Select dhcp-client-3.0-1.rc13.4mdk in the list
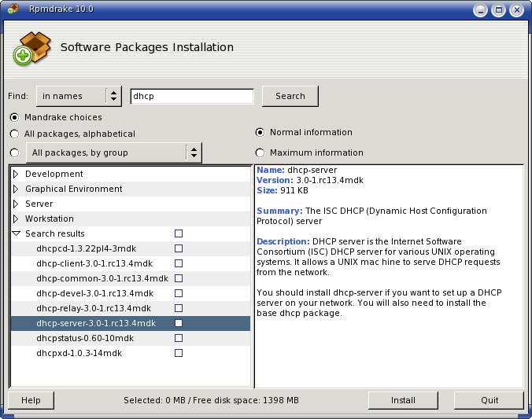Screen dimensions: 532x419 point(94,263)
